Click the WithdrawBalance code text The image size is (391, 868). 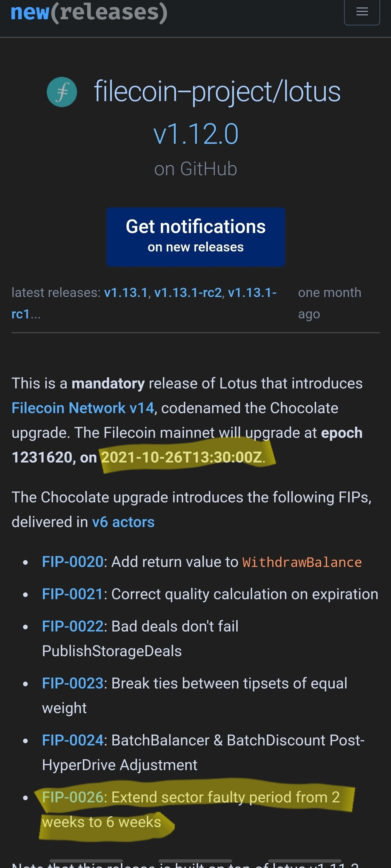tap(302, 562)
